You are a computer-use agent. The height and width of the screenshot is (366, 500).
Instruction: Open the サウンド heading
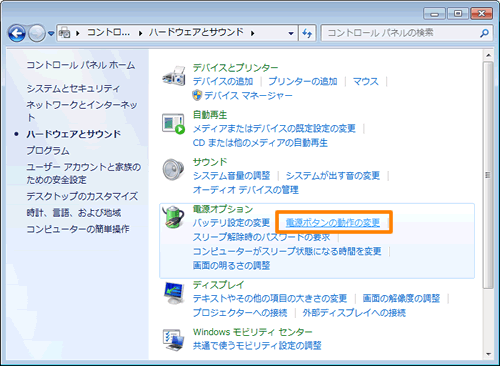pos(210,162)
